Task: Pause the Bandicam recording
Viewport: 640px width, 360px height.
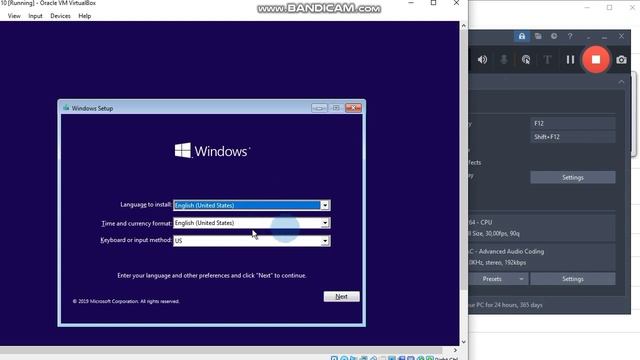Action: [x=570, y=60]
